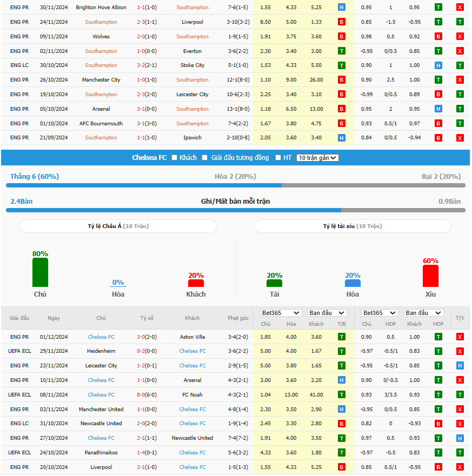Click the green T over/under badge in 24/11/2024 Liverpool row
This screenshot has width=472, height=476.
pyautogui.click(x=460, y=22)
